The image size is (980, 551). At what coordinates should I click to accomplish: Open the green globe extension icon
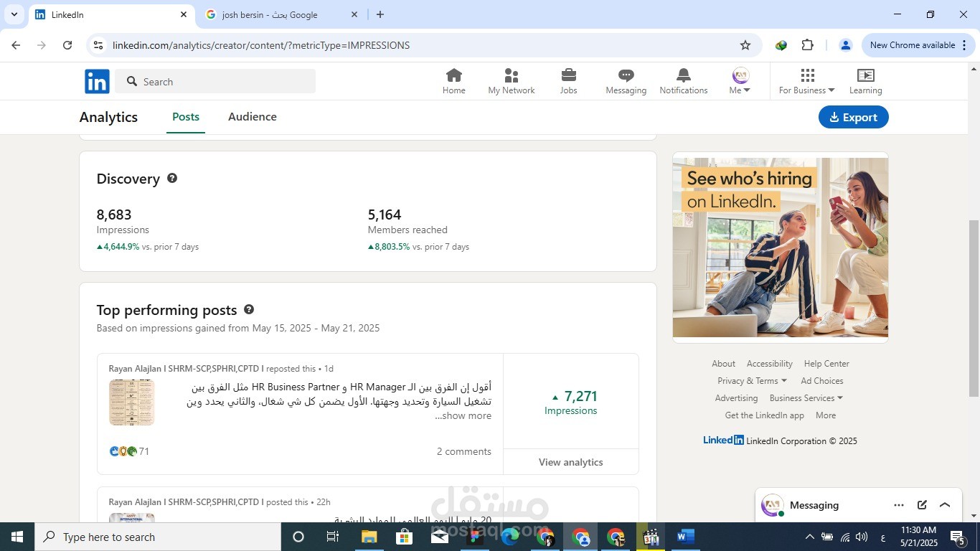point(781,45)
